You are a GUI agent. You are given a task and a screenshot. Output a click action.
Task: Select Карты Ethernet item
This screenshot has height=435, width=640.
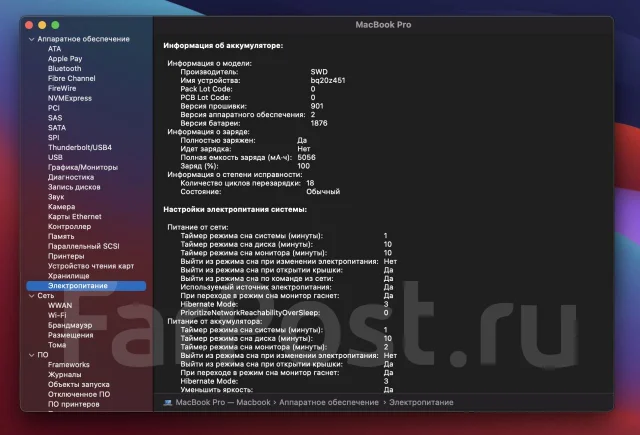pos(75,217)
